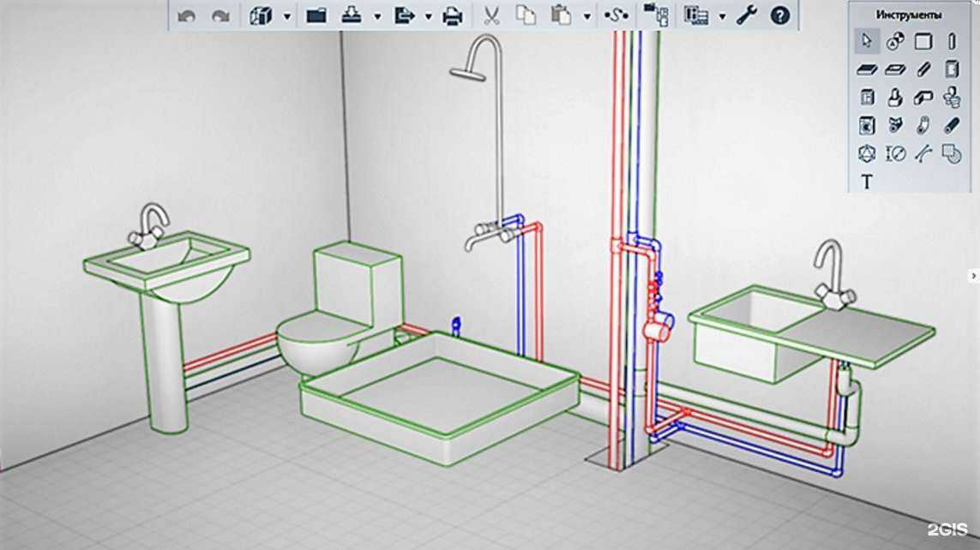Click the open folder icon
The height and width of the screenshot is (550, 980).
click(x=316, y=15)
